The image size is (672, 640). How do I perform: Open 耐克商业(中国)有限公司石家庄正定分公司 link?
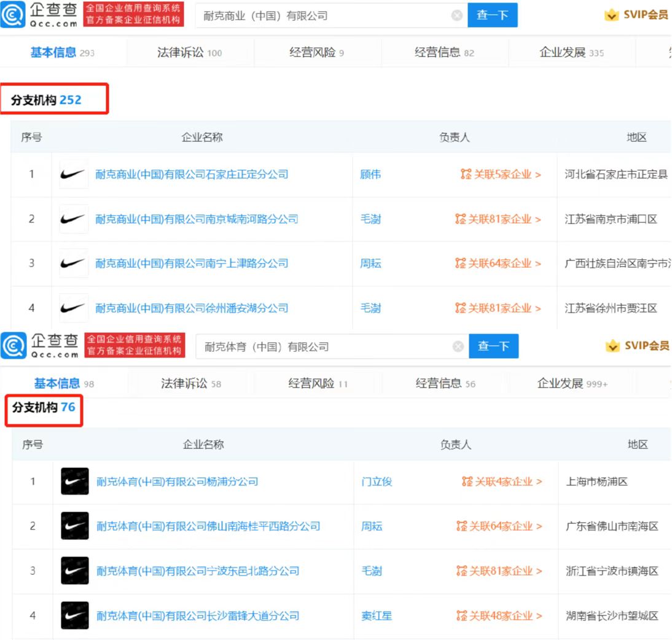192,174
